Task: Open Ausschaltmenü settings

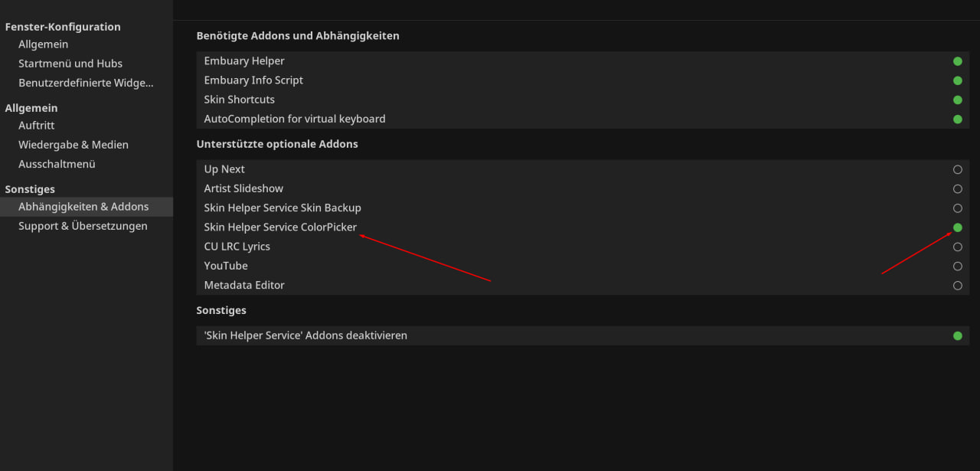Action: point(57,164)
